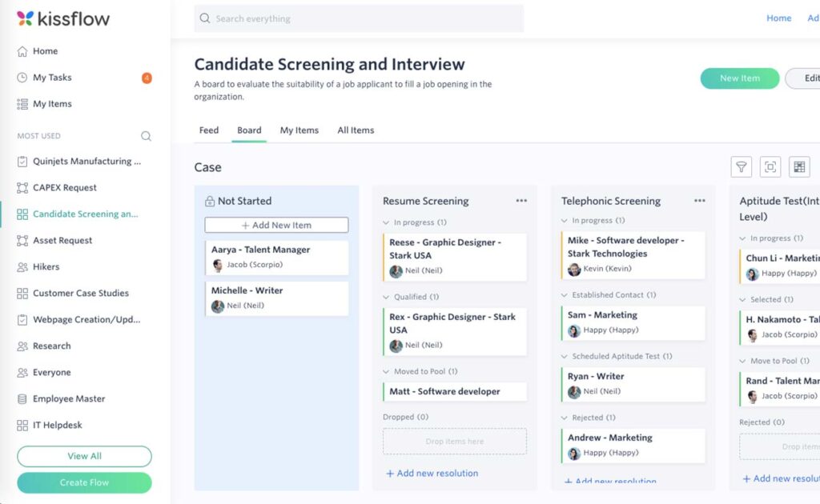Click the kissflow logo

tap(63, 18)
